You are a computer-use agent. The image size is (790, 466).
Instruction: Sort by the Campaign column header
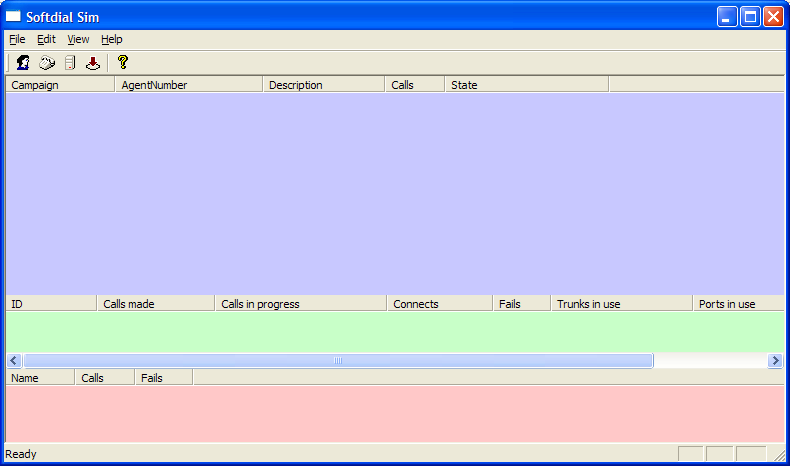tap(60, 85)
